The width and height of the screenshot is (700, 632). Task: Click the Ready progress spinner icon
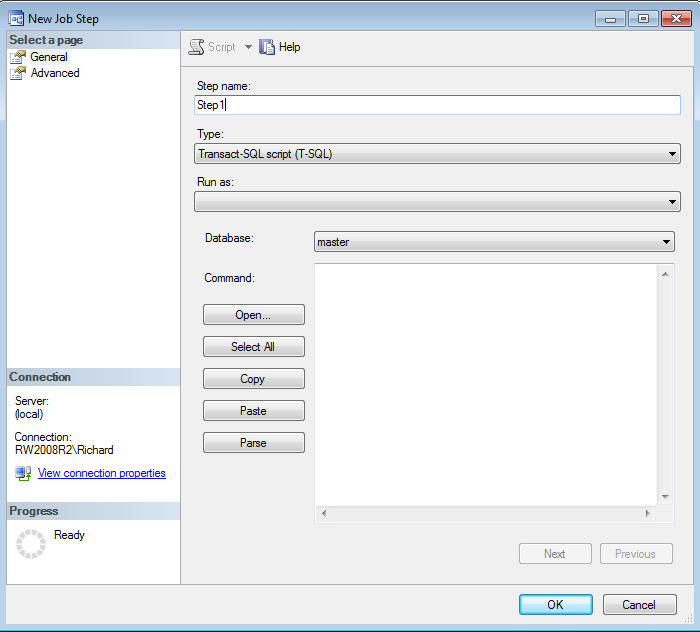click(31, 544)
